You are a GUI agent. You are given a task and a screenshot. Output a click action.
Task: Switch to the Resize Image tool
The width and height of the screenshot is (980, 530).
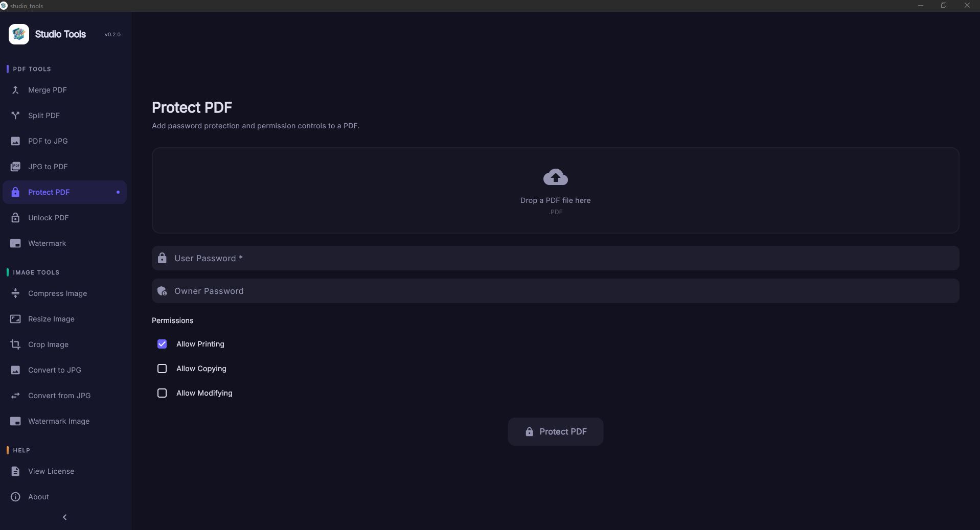51,319
